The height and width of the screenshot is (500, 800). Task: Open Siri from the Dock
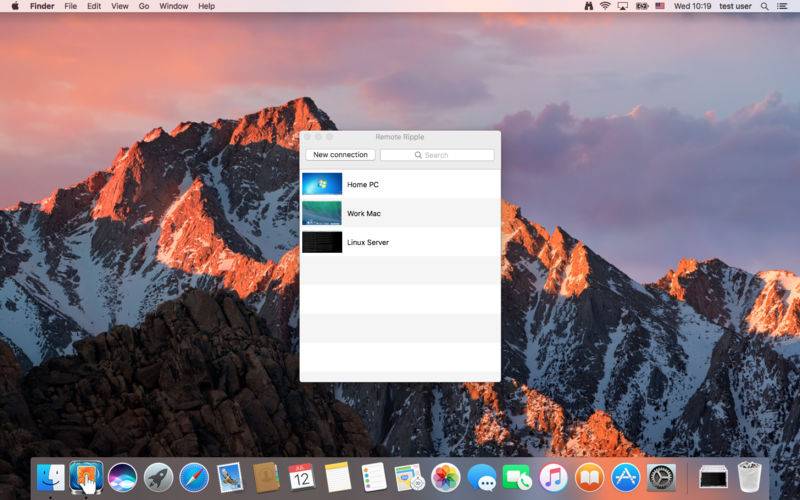[x=122, y=477]
